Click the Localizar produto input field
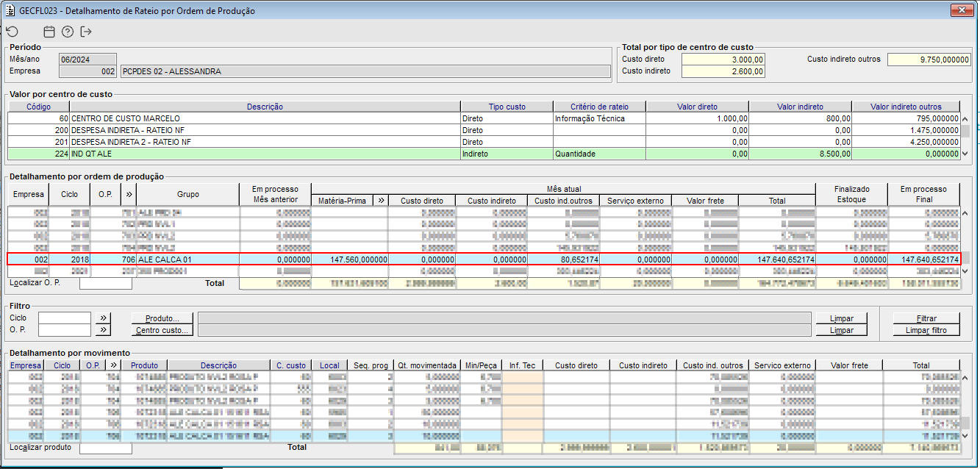This screenshot has width=980, height=469. point(106,447)
